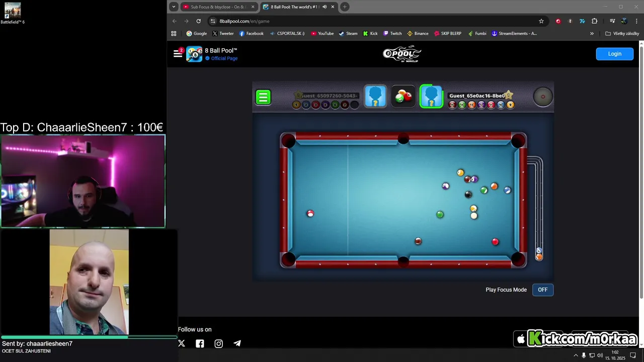Open the Telegram social link
The image size is (644, 362).
(x=237, y=343)
